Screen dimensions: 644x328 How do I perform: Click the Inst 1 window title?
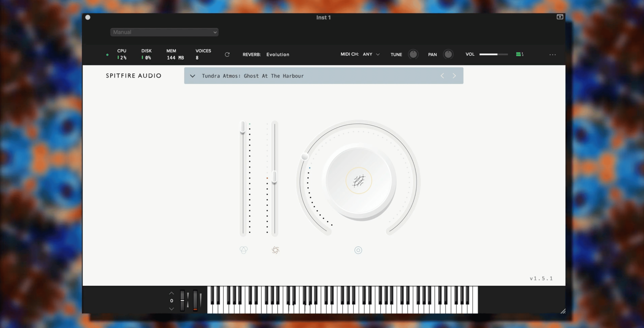click(323, 18)
